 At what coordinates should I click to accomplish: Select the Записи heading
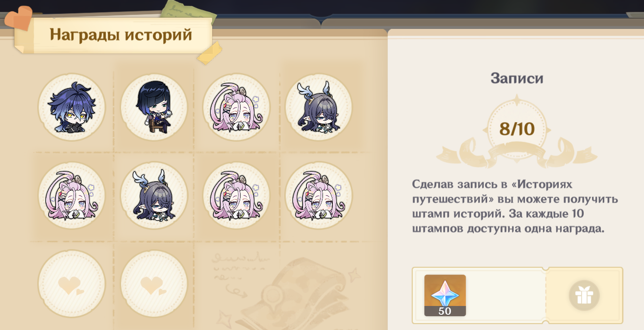[517, 78]
